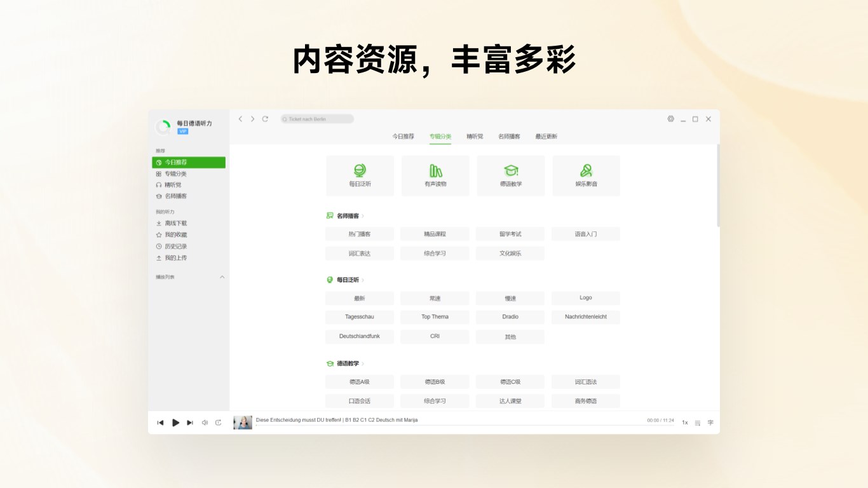
Task: Open the subtitle text 字 icon
Action: tap(710, 423)
